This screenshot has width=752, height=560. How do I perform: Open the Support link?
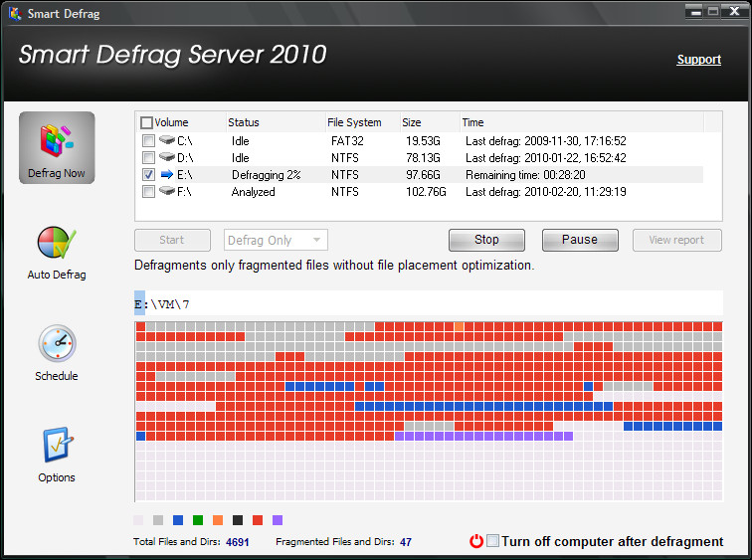pyautogui.click(x=698, y=60)
